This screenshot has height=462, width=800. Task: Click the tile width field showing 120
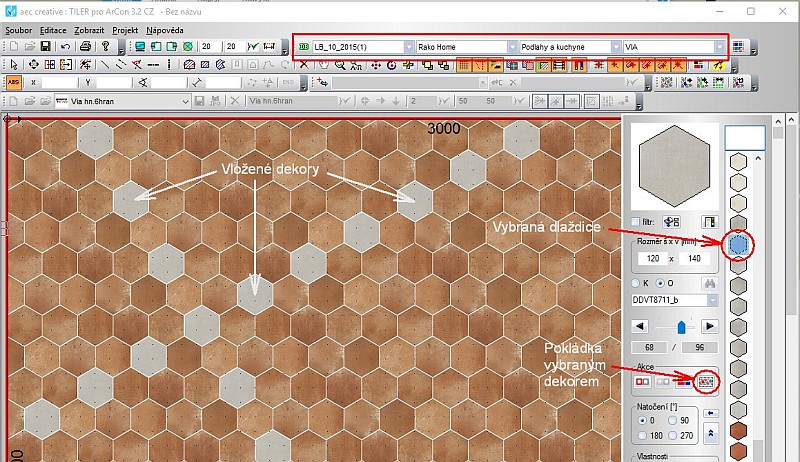653,259
